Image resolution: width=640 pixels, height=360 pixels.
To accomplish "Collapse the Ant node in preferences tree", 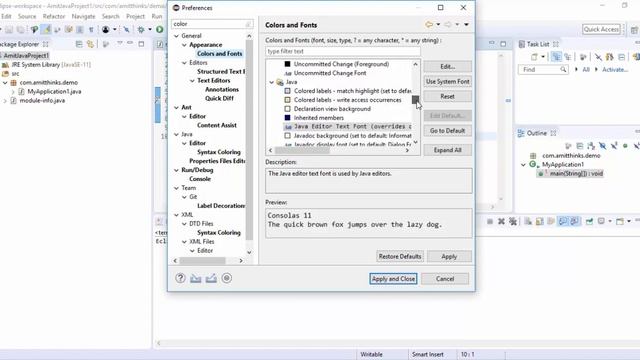I will click(176, 107).
